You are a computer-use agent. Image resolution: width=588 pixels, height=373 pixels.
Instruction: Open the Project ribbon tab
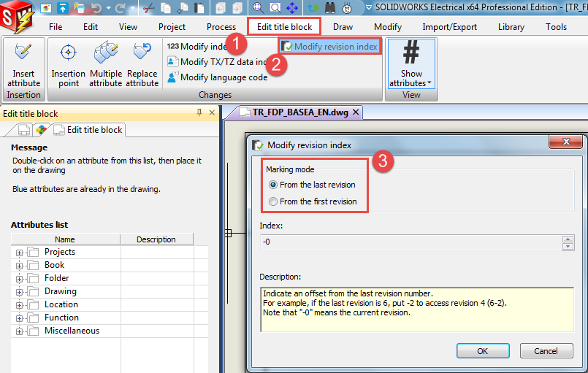point(172,27)
